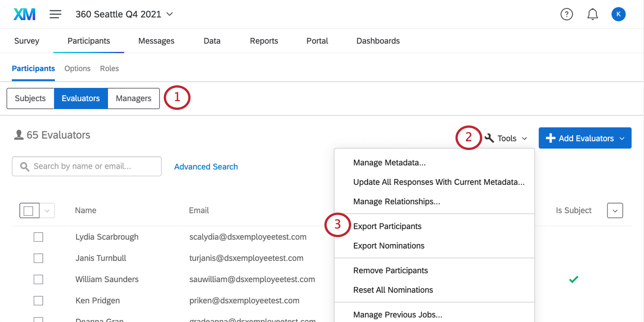Click the search magnifier icon
Screen dimensions: 644x322
pos(25,167)
